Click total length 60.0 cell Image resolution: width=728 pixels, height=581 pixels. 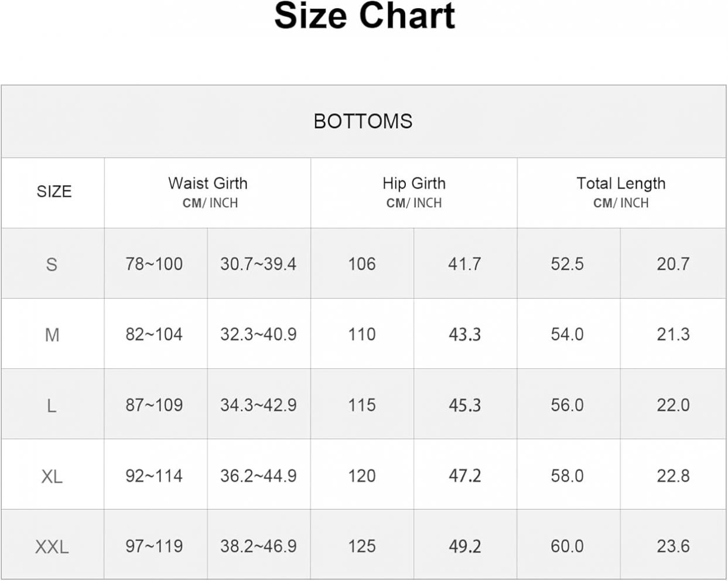[x=569, y=546]
